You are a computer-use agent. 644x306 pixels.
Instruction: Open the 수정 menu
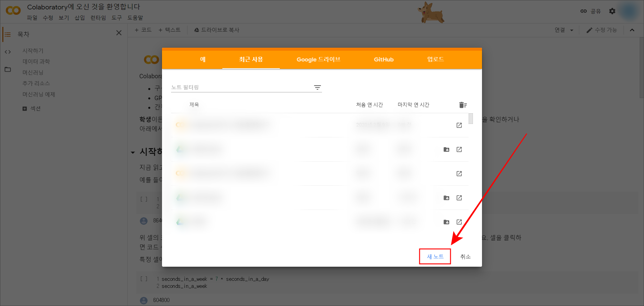[x=48, y=18]
